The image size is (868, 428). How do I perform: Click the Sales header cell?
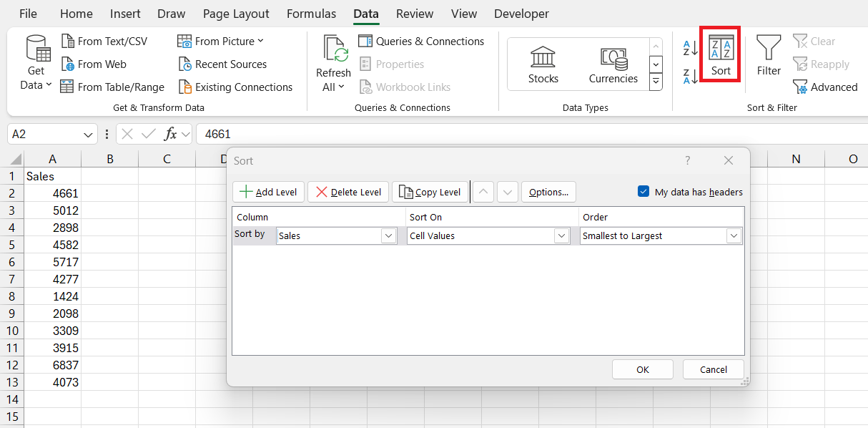[52, 176]
